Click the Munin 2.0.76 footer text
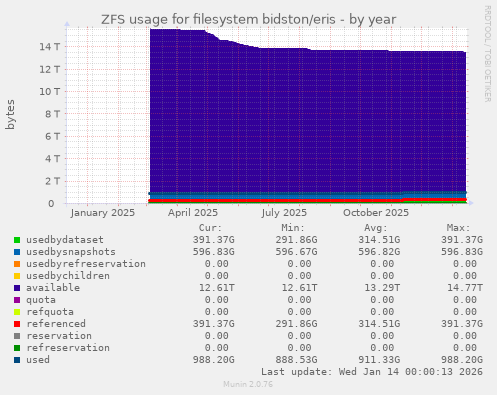497x395 pixels. click(x=248, y=384)
